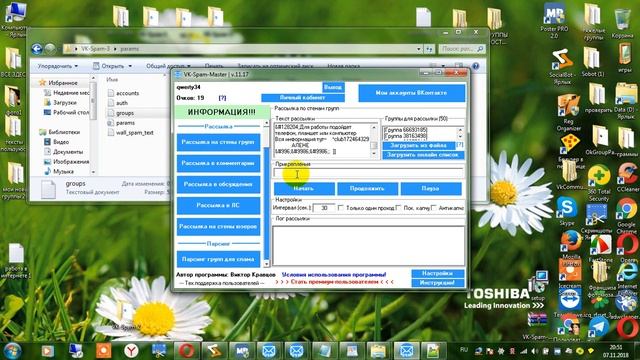
Task: Select Рассылка на стены юзеров
Action: 218,227
